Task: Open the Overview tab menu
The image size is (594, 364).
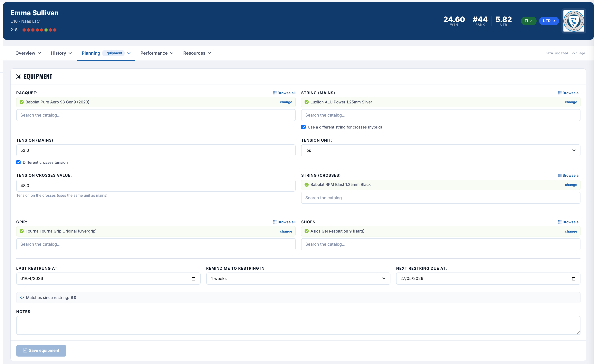Action: point(28,53)
